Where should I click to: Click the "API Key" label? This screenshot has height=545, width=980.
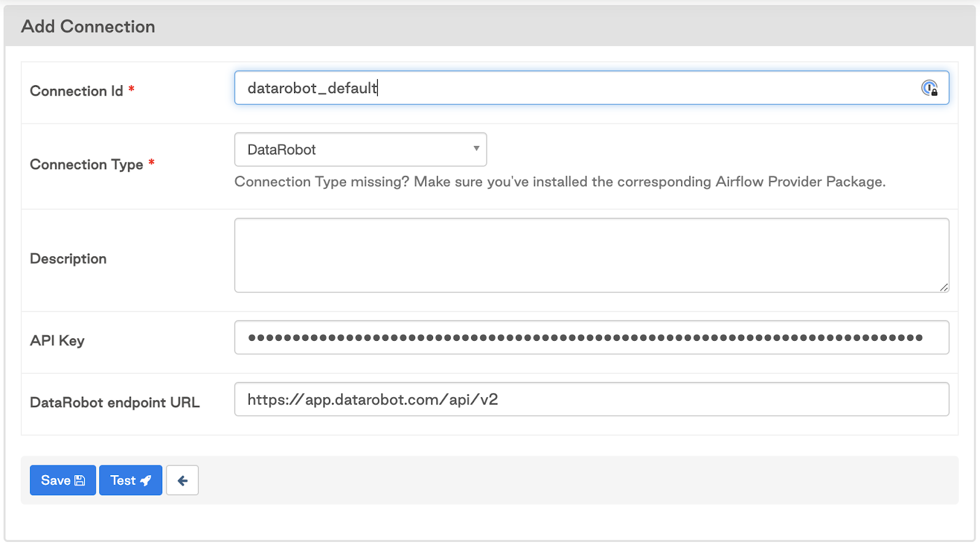57,341
